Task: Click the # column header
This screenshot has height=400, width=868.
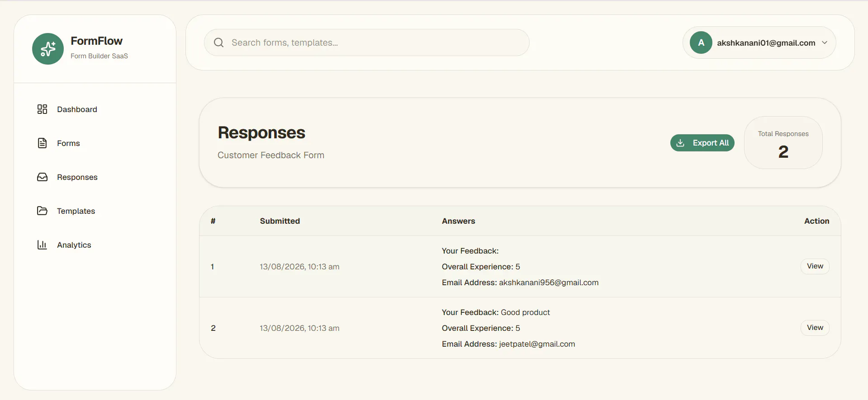Action: 213,221
